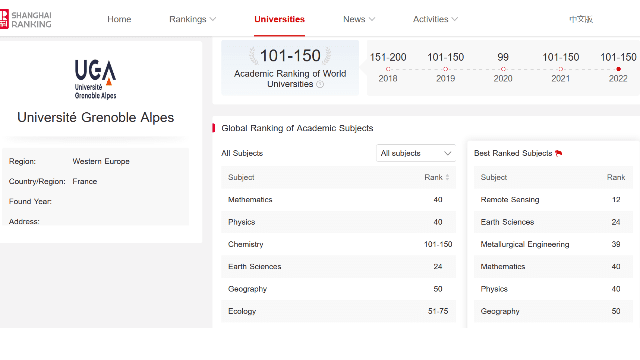The height and width of the screenshot is (360, 640).
Task: Click the red flag next to Best Ranked Subjects
Action: [x=559, y=153]
